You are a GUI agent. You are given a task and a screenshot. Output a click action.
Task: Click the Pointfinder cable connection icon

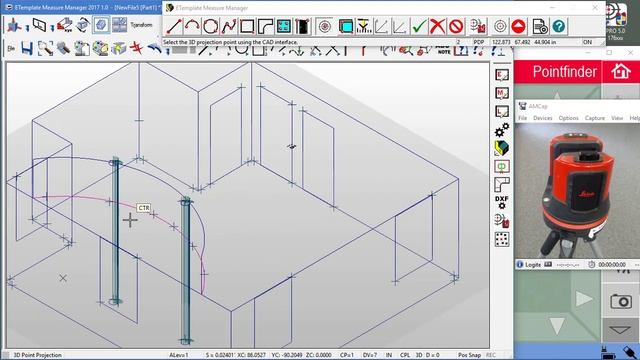630,352
